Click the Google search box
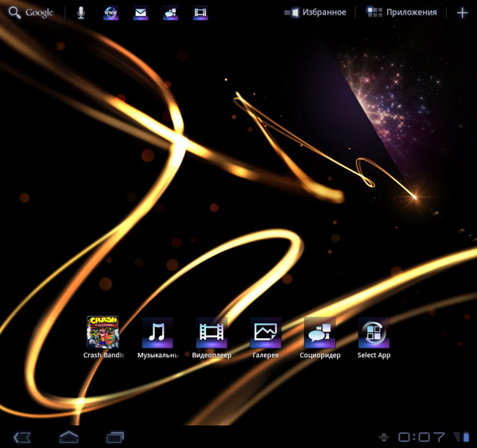477x448 pixels. [x=32, y=13]
